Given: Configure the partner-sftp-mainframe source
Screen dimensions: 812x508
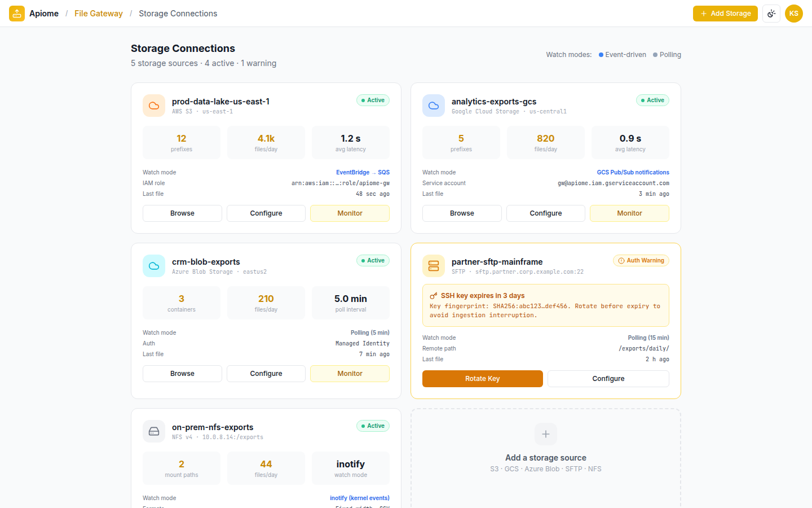Looking at the screenshot, I should coord(608,379).
